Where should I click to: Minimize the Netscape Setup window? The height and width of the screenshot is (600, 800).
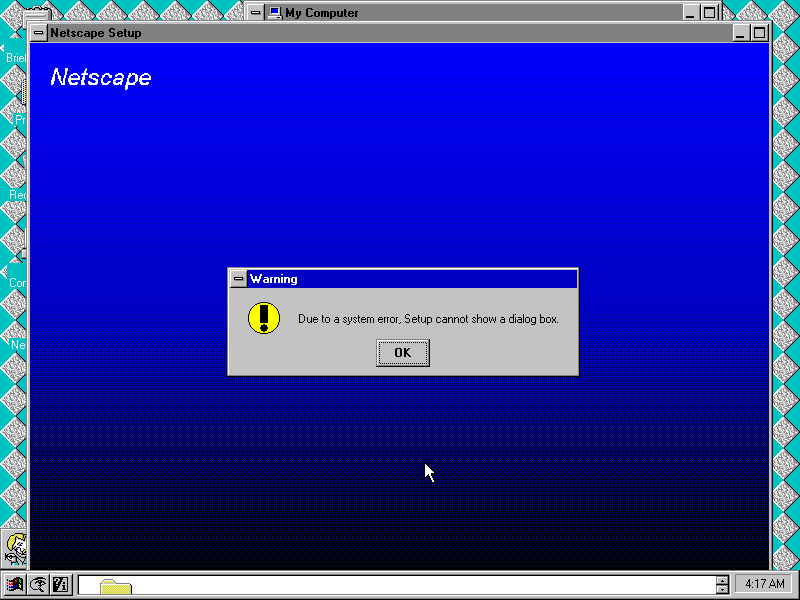click(x=741, y=33)
